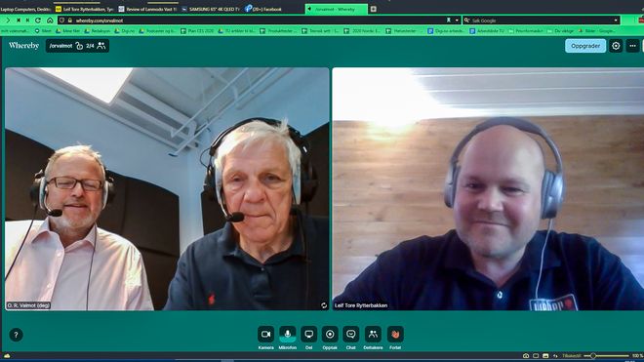This screenshot has width=644, height=362.
Task: Show the Deltakere participants list
Action: (373, 334)
